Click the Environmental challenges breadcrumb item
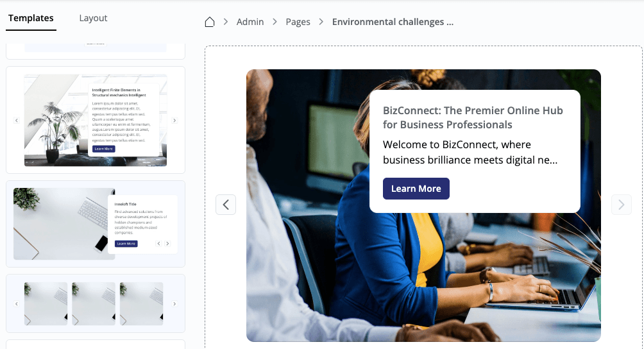Viewport: 644px width, 349px height. pos(393,22)
